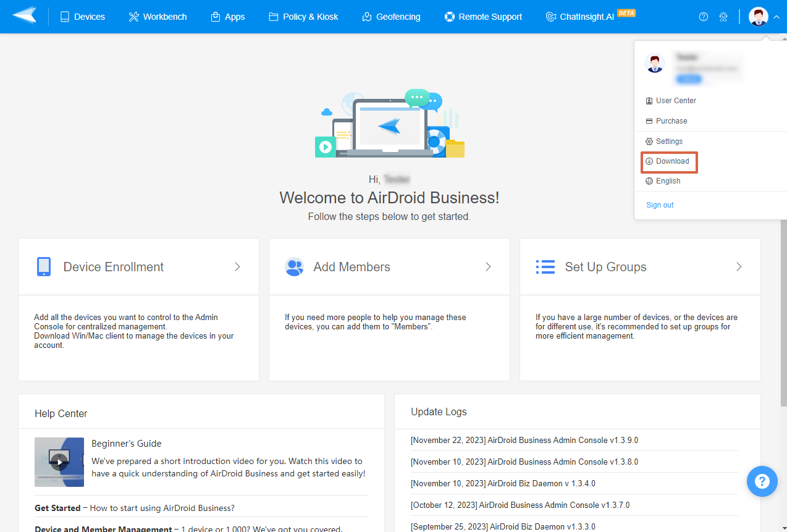787x532 pixels.
Task: Open Purchase from account menu
Action: pos(667,121)
